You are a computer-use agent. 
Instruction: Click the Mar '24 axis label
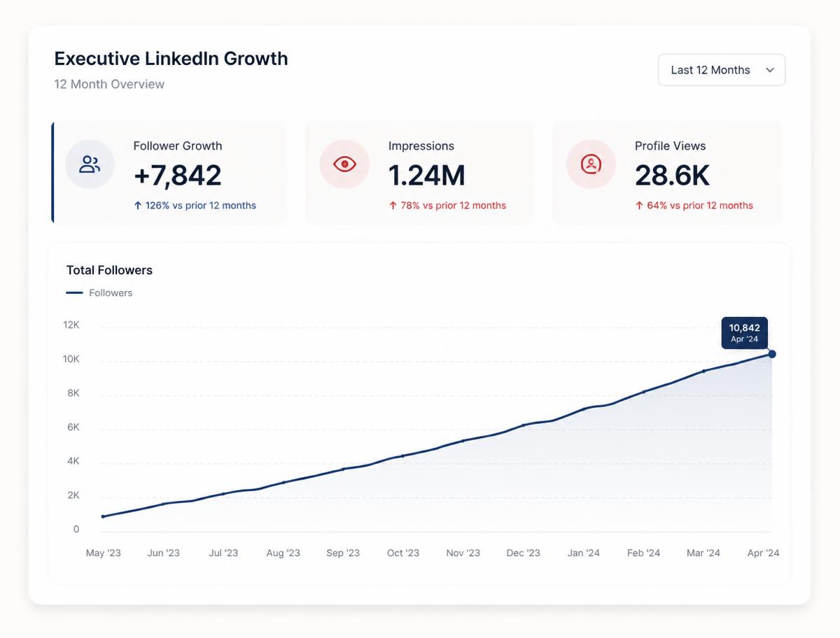tap(703, 553)
